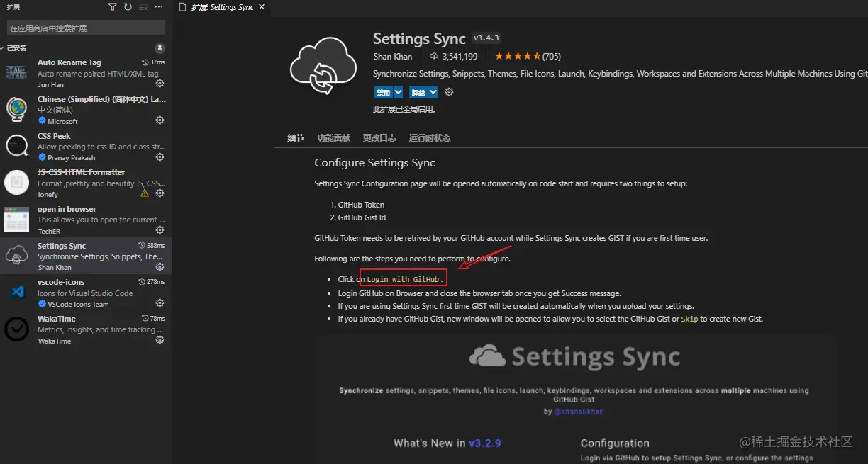
Task: Select the vscode-icons extension row
Action: [x=86, y=293]
